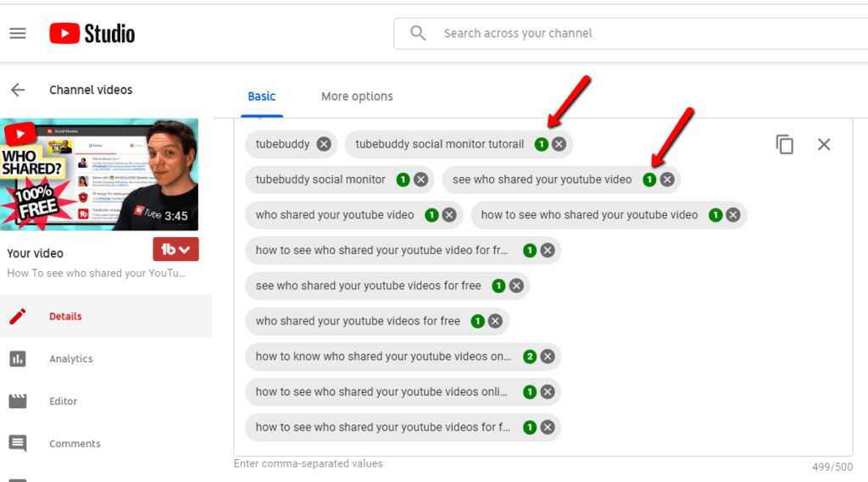
Task: Go back using the Channel videos arrow
Action: 18,90
